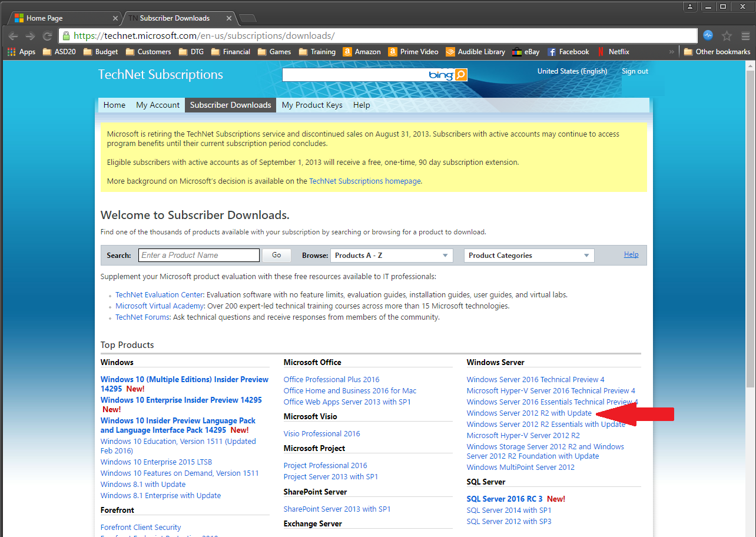Open the ASD20 bookmarks folder
This screenshot has height=537, width=756.
(x=59, y=52)
